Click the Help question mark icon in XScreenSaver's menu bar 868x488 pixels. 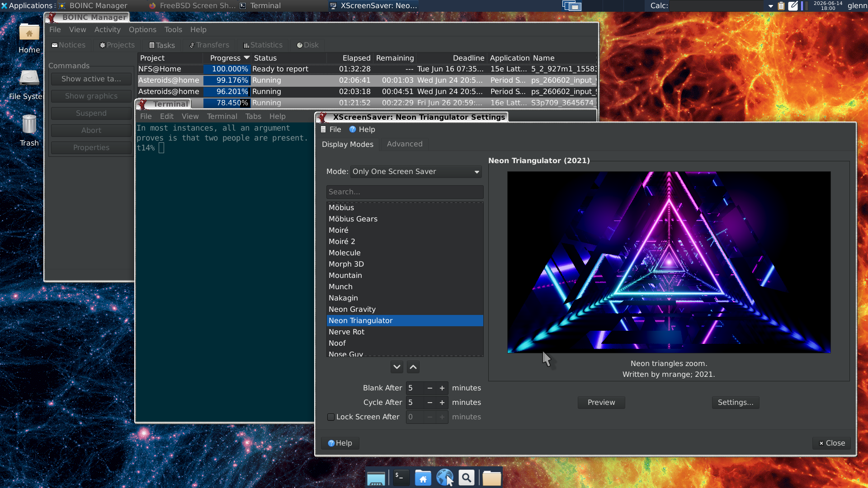pos(353,129)
